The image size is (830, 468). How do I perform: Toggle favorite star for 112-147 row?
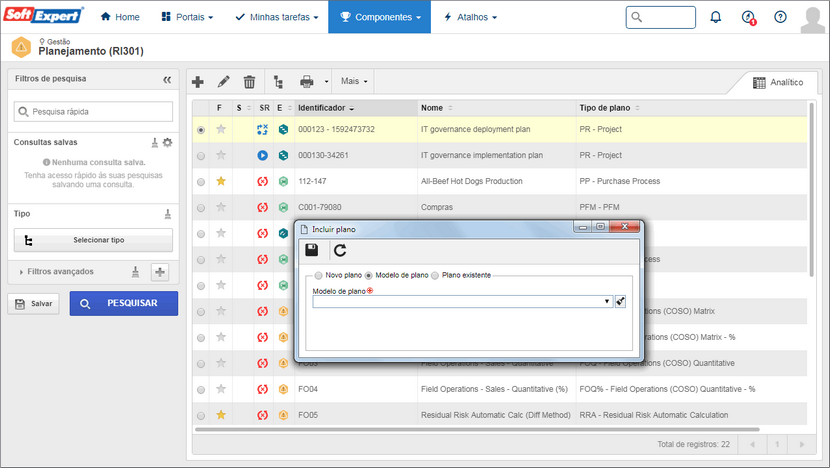[221, 181]
